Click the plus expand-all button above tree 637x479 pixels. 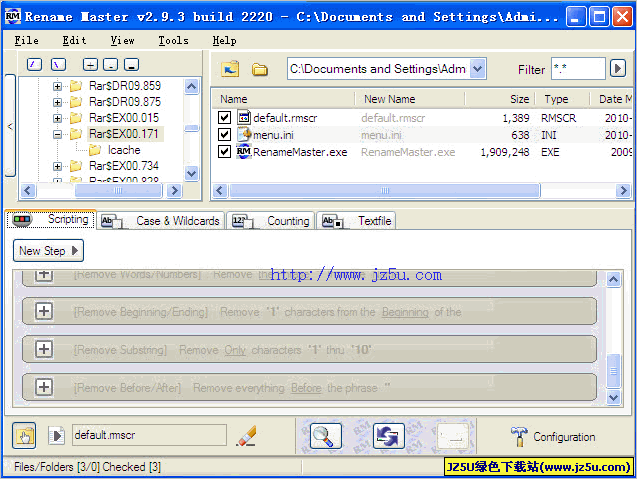pos(90,64)
